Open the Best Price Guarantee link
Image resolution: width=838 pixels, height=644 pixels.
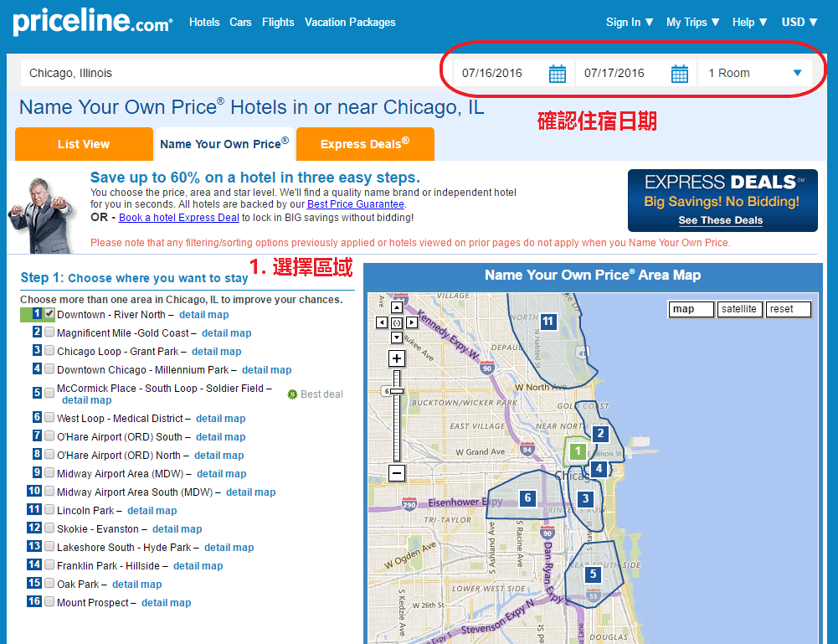(x=356, y=204)
